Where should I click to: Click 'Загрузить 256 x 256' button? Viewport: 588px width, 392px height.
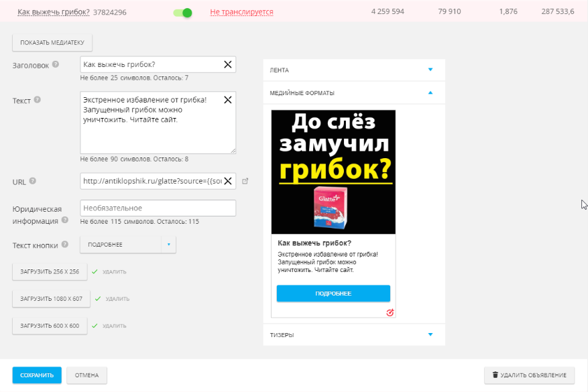point(50,271)
